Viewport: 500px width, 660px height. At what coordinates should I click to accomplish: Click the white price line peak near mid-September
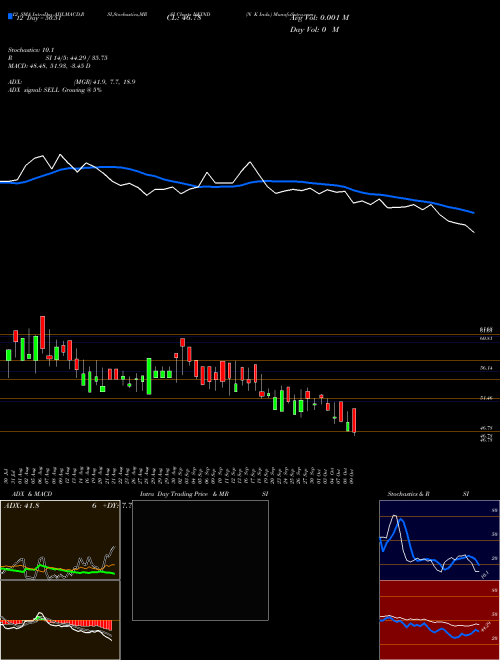[250, 162]
